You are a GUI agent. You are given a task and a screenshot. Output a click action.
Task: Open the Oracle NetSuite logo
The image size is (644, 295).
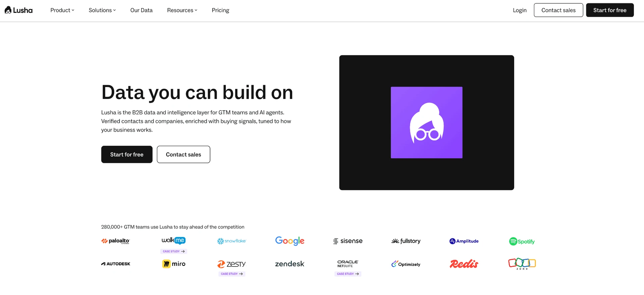(348, 263)
